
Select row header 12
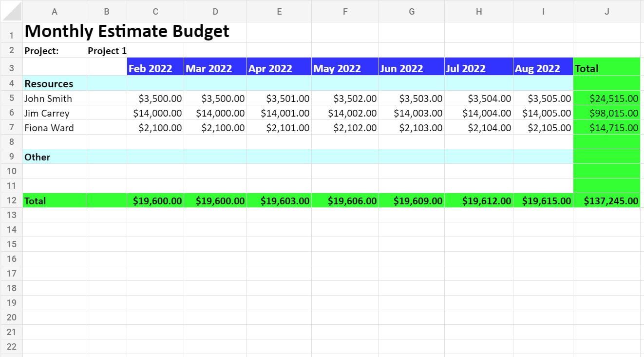tap(11, 200)
